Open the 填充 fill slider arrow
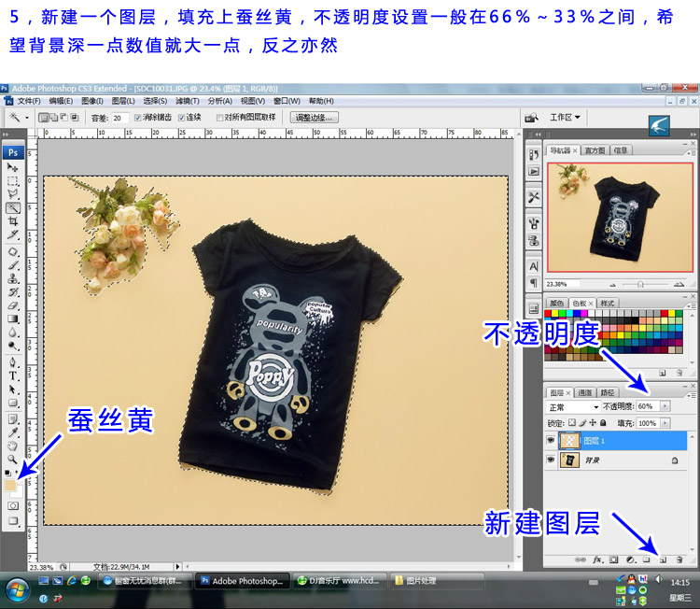 [x=665, y=423]
